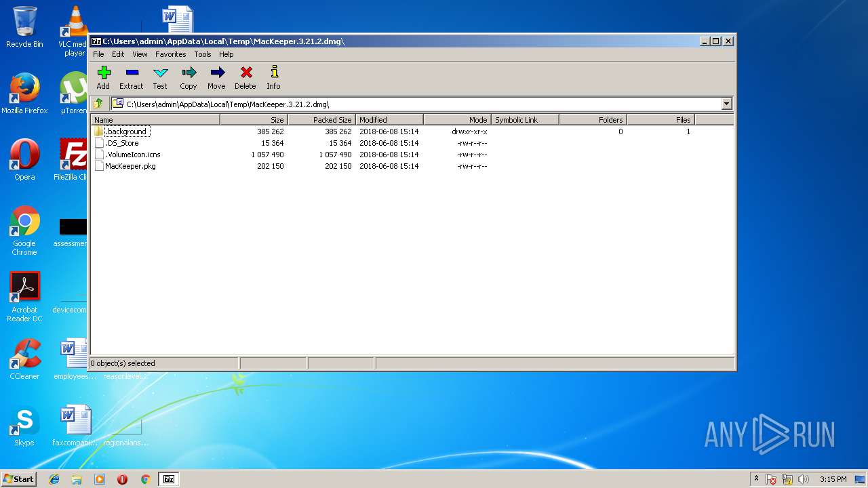Sort by the Name column
868x488 pixels.
(x=155, y=120)
